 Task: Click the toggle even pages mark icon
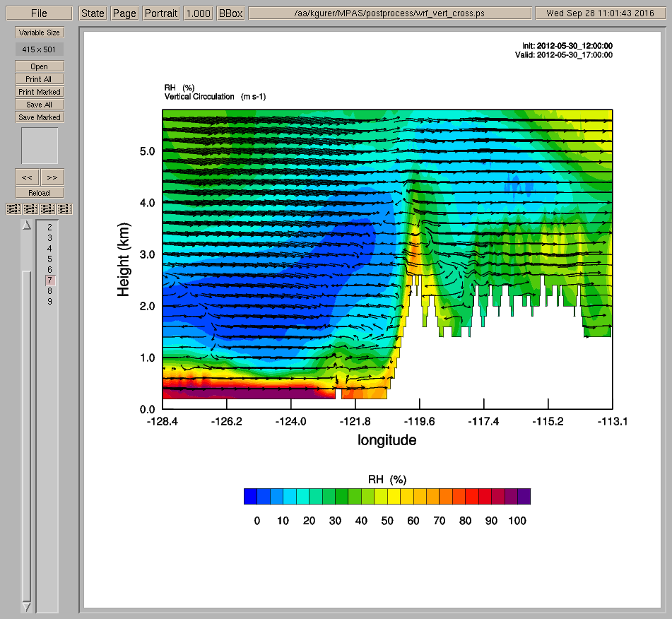(30, 208)
